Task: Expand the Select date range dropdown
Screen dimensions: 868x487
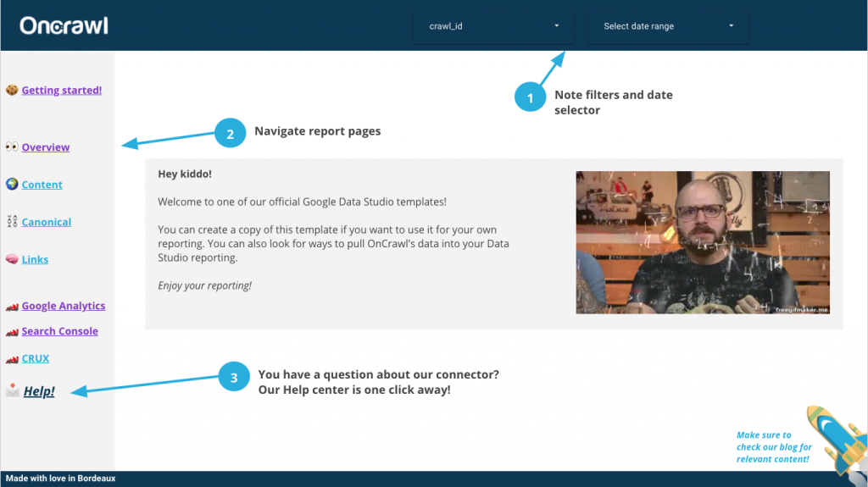Action: click(x=668, y=26)
